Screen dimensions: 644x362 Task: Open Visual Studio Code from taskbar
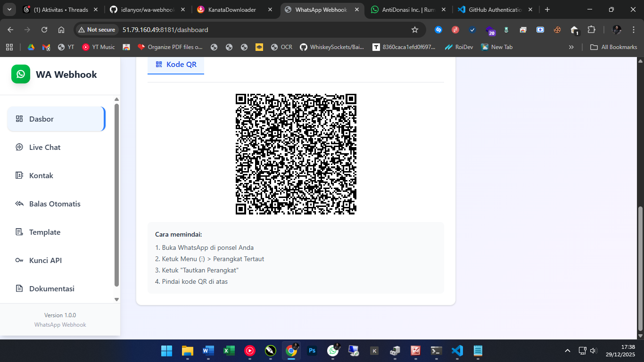(457, 351)
